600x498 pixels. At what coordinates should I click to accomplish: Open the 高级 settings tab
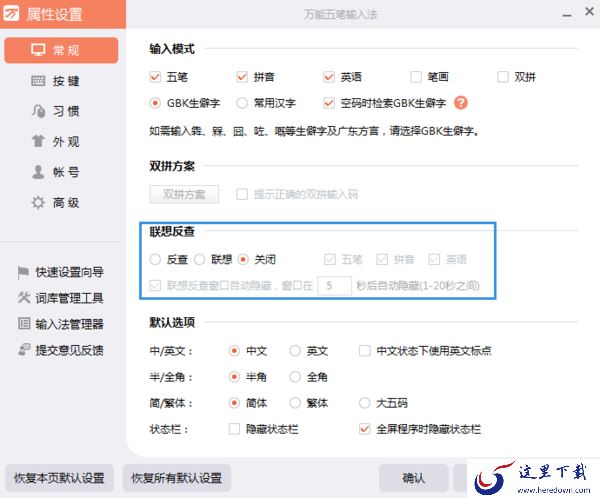pos(61,202)
